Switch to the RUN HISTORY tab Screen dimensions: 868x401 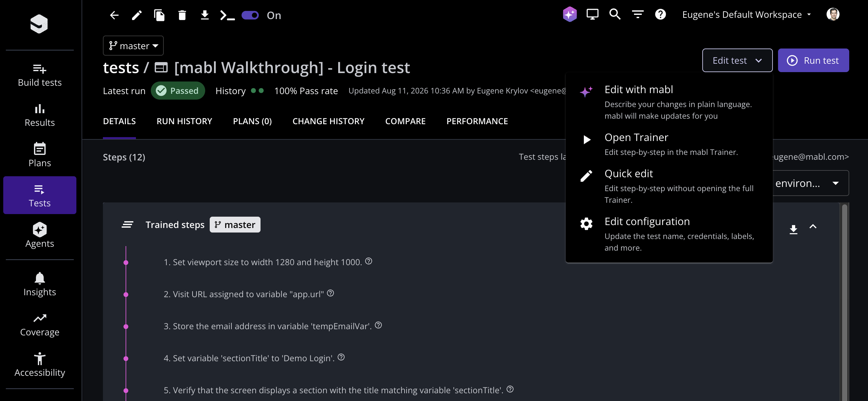[184, 121]
